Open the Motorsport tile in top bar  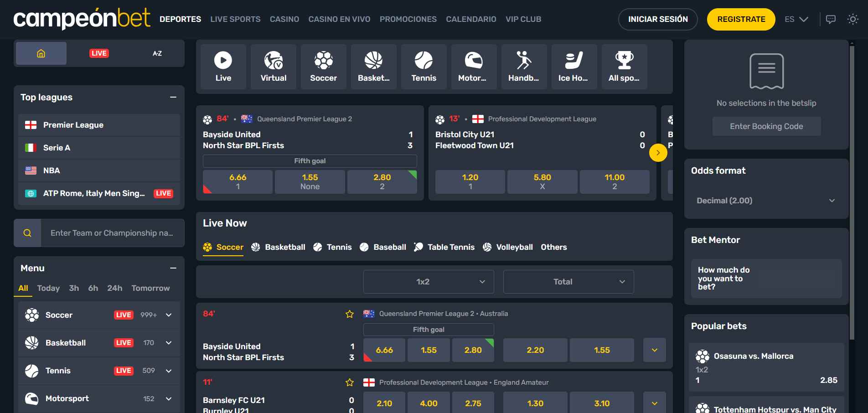[474, 67]
